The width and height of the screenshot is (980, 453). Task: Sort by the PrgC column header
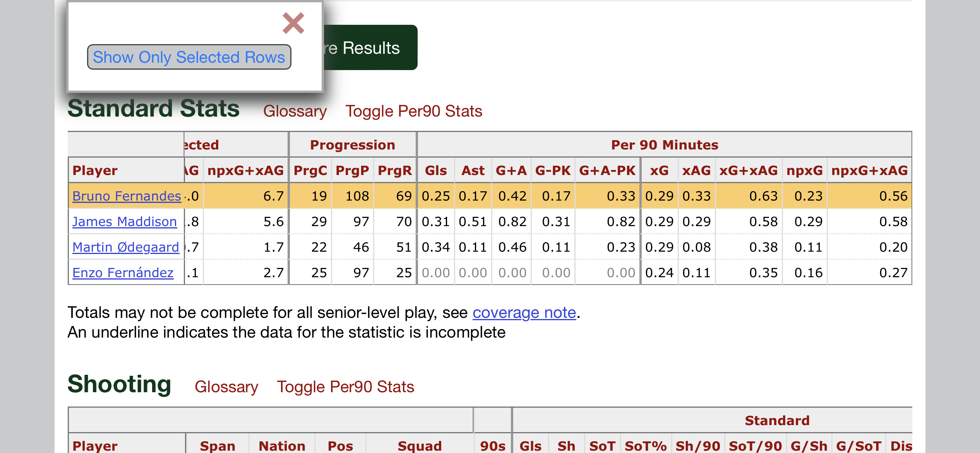[x=310, y=170]
